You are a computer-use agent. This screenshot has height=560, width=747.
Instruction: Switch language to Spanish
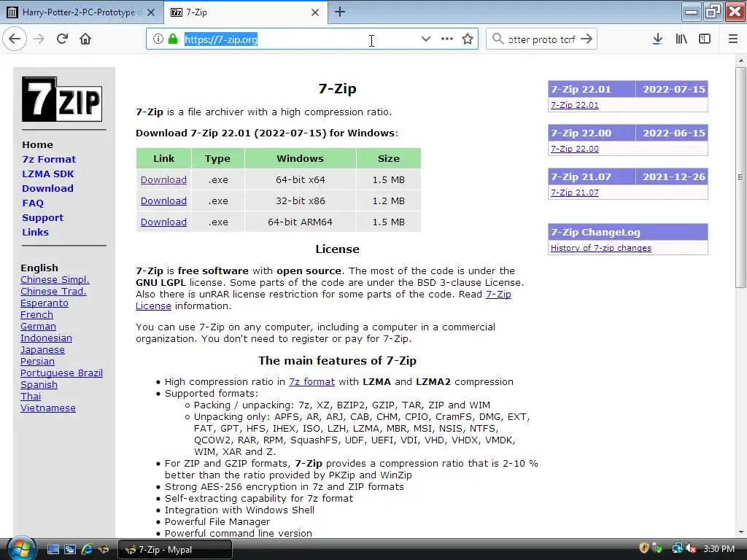[39, 385]
